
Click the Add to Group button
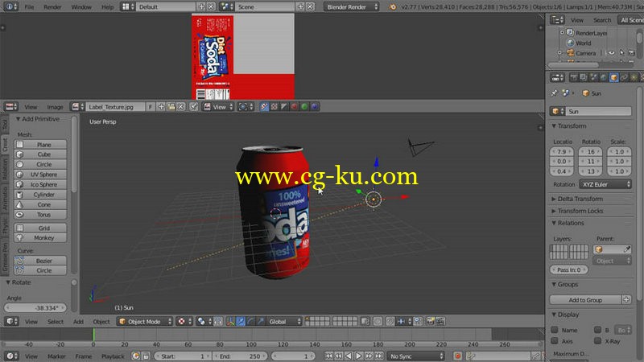pyautogui.click(x=585, y=300)
